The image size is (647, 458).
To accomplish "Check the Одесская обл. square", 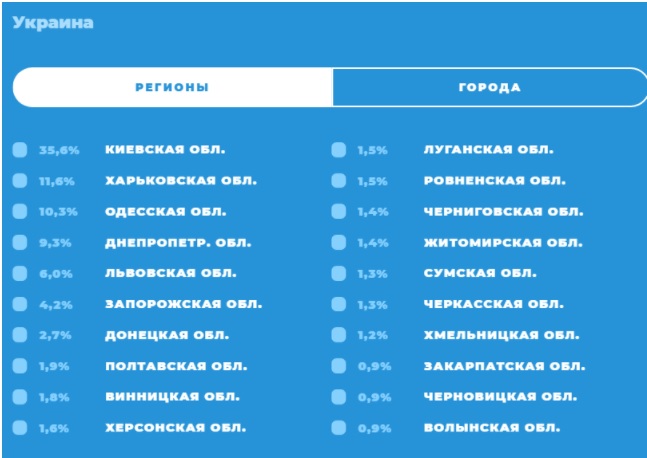I will tap(20, 212).
